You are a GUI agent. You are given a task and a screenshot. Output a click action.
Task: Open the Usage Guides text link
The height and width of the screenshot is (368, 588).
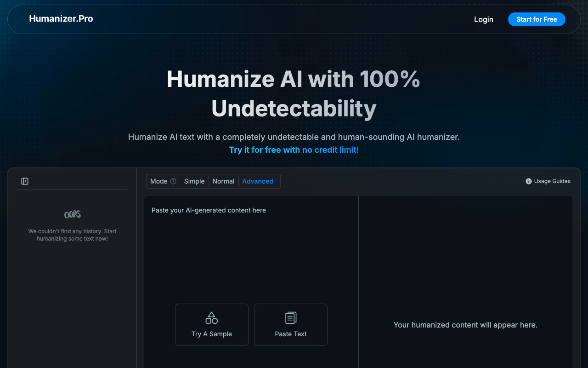click(552, 181)
